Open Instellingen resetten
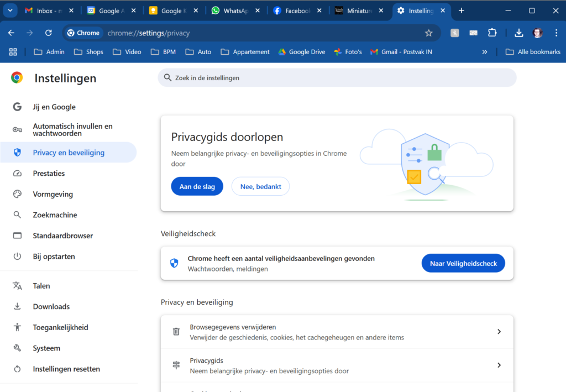This screenshot has width=566, height=392. tap(69, 369)
